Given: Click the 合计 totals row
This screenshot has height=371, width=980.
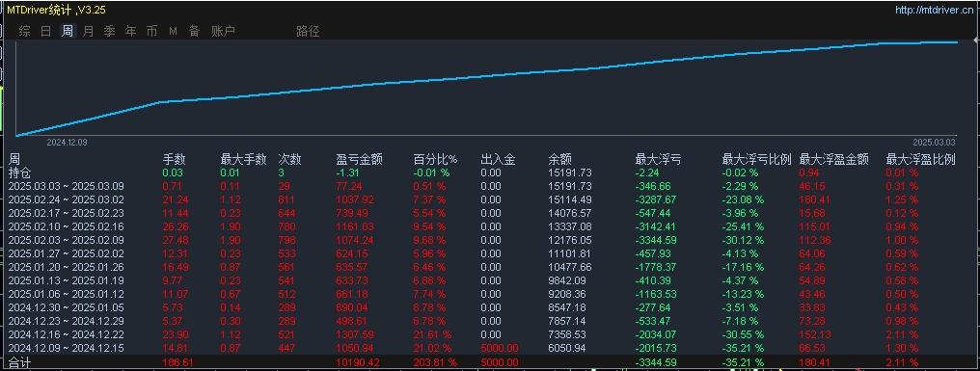Looking at the screenshot, I should pyautogui.click(x=490, y=362).
